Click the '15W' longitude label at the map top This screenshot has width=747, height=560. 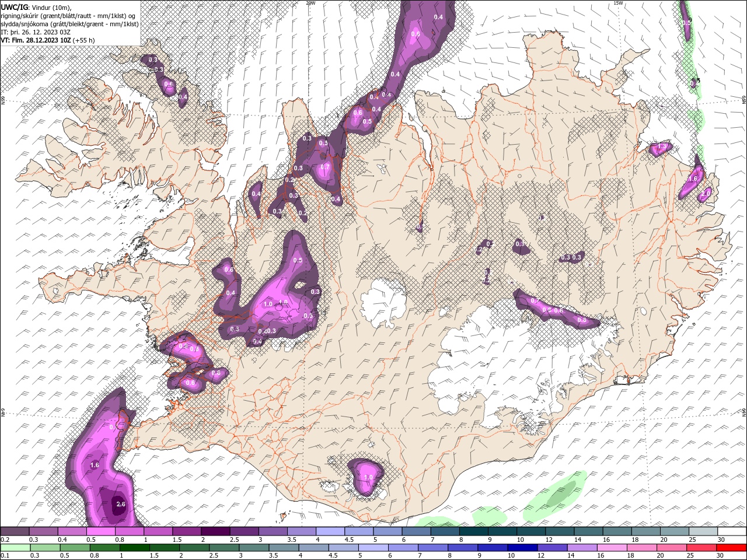tap(618, 3)
